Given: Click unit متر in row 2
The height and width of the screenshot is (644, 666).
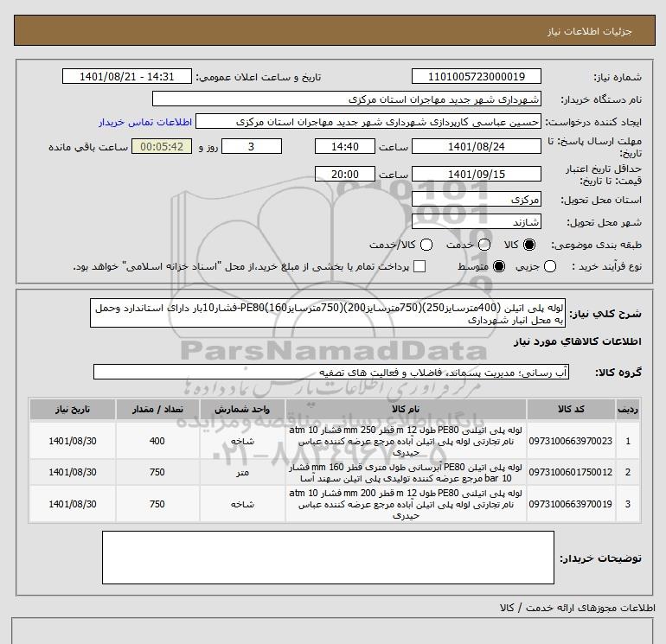Looking at the screenshot, I should 242,473.
